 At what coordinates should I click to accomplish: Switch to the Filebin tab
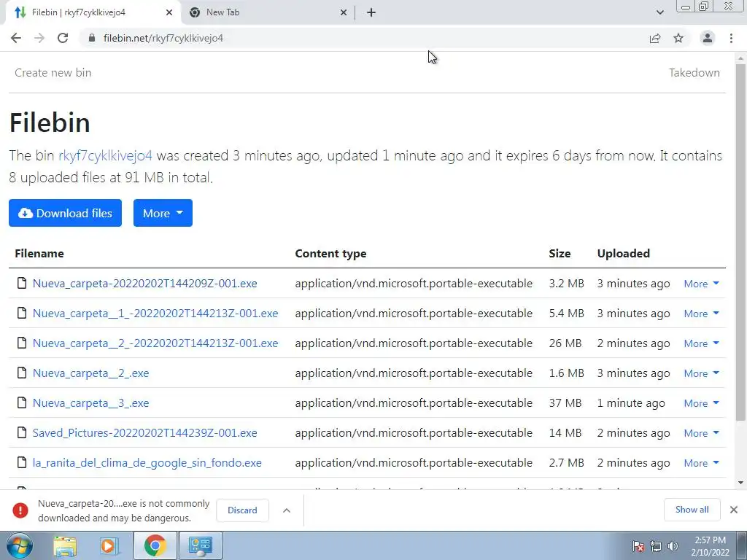point(93,12)
